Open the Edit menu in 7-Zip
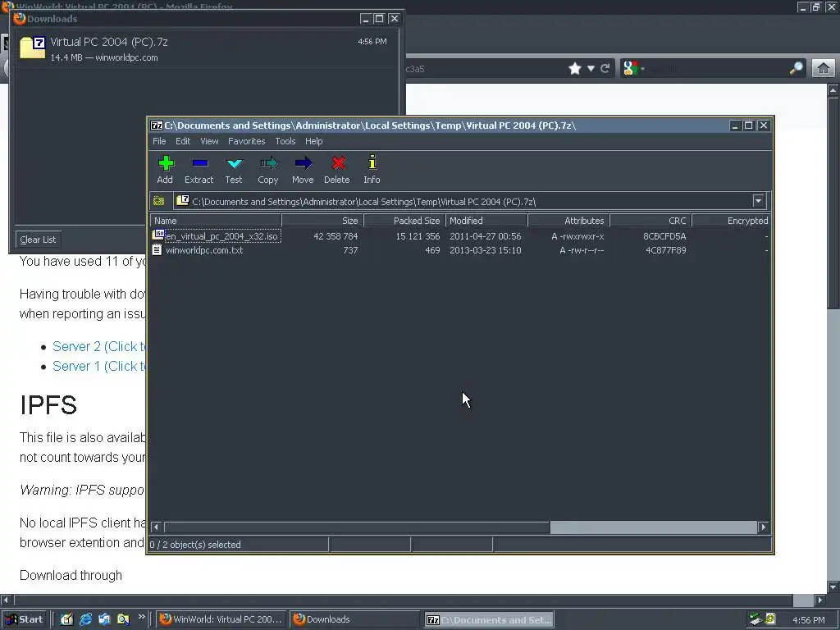 coord(183,141)
